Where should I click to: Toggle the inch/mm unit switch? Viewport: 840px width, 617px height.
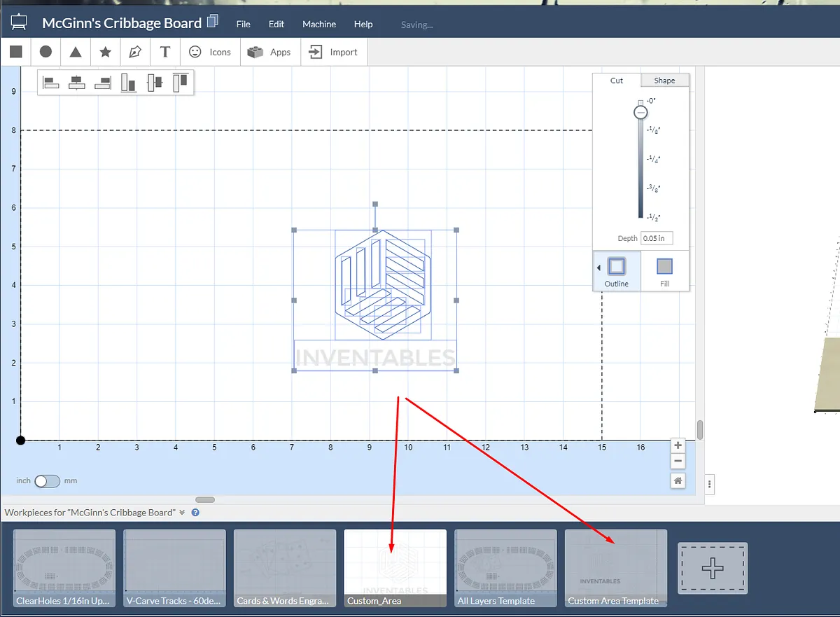click(x=47, y=481)
